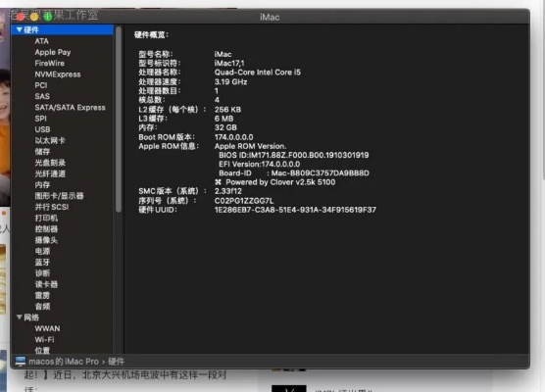This screenshot has height=392, width=545.
Task: Open the 电源 power entry
Action: tap(42, 251)
